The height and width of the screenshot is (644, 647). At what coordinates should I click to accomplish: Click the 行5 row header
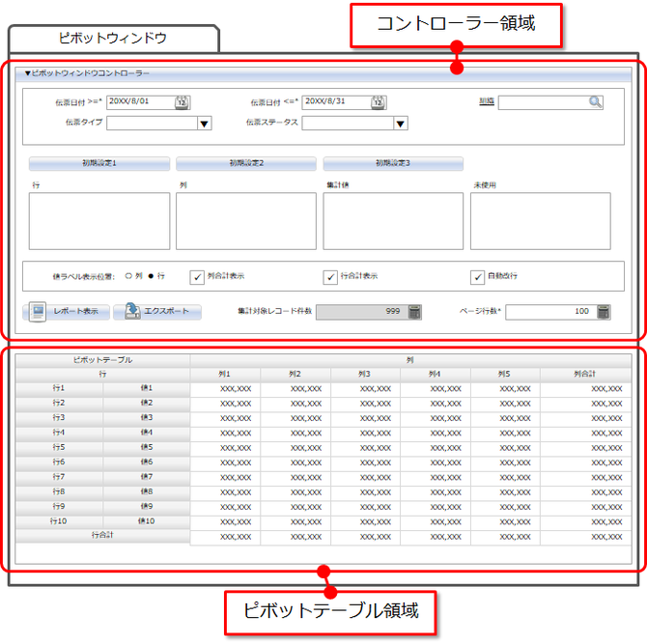pos(59,448)
